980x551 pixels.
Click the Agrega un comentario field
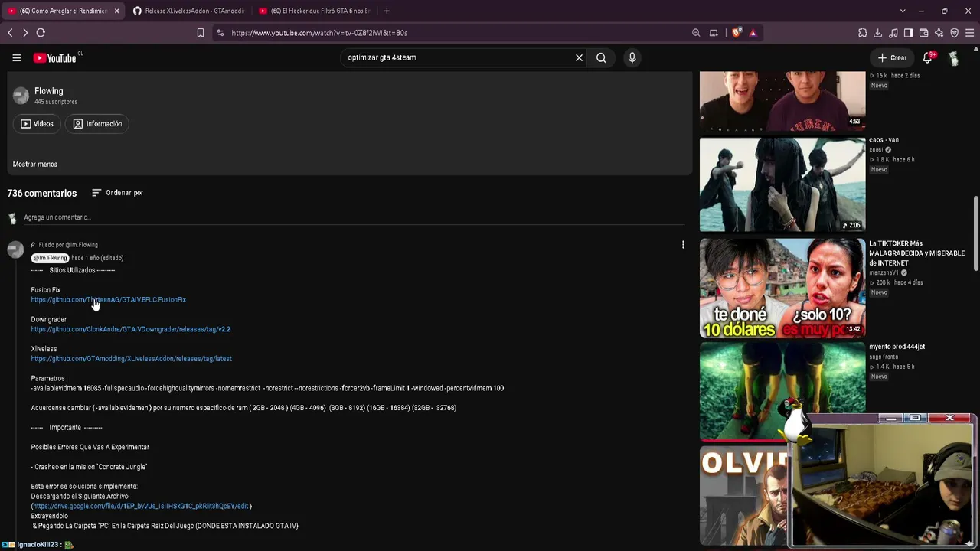[x=354, y=217]
